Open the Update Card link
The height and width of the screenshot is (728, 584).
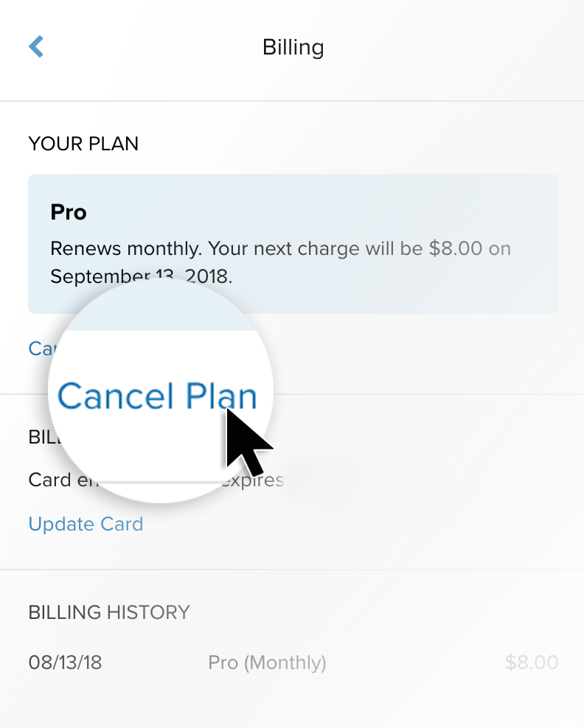(x=86, y=524)
